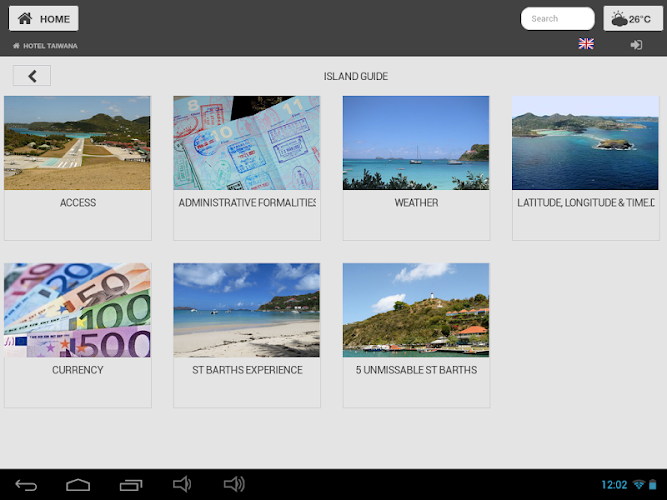Open Administrative Formalities passport image
The width and height of the screenshot is (667, 500).
point(246,143)
